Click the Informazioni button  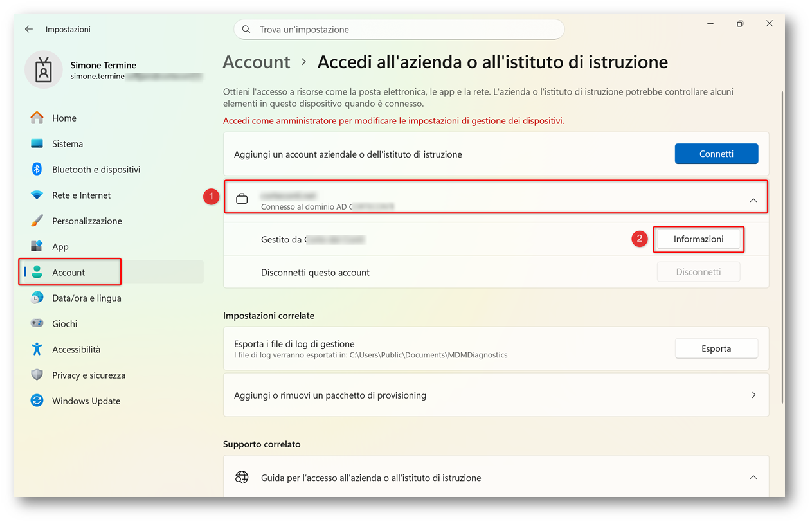(x=698, y=239)
